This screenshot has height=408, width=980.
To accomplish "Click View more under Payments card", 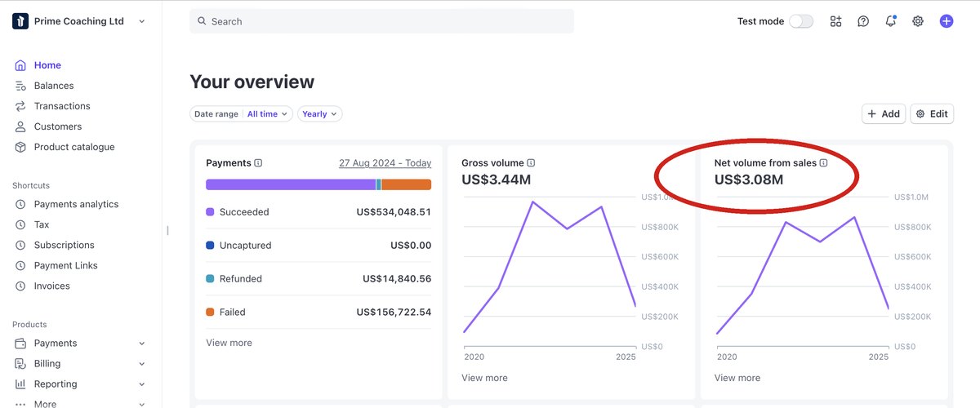I will [x=229, y=343].
